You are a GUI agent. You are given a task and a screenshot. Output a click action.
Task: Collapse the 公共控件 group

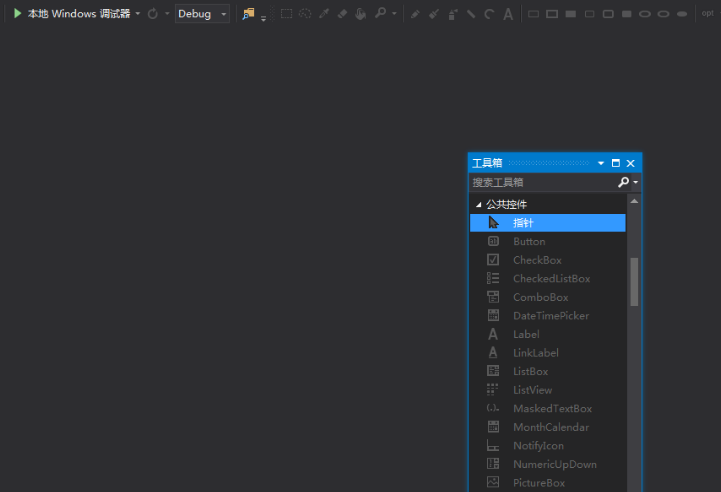[x=479, y=204]
